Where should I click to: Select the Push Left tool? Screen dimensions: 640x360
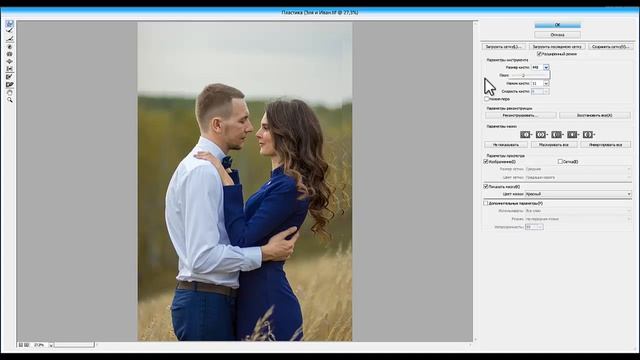point(9,69)
